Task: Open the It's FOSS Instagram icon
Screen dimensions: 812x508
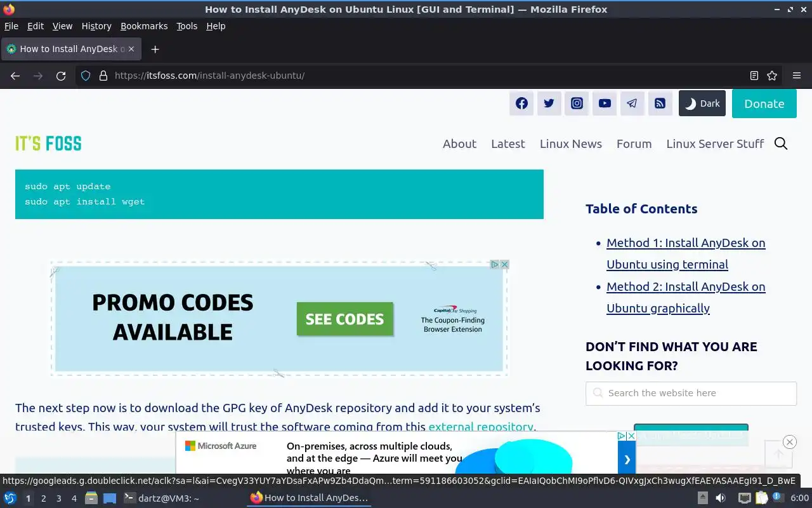Action: tap(577, 104)
